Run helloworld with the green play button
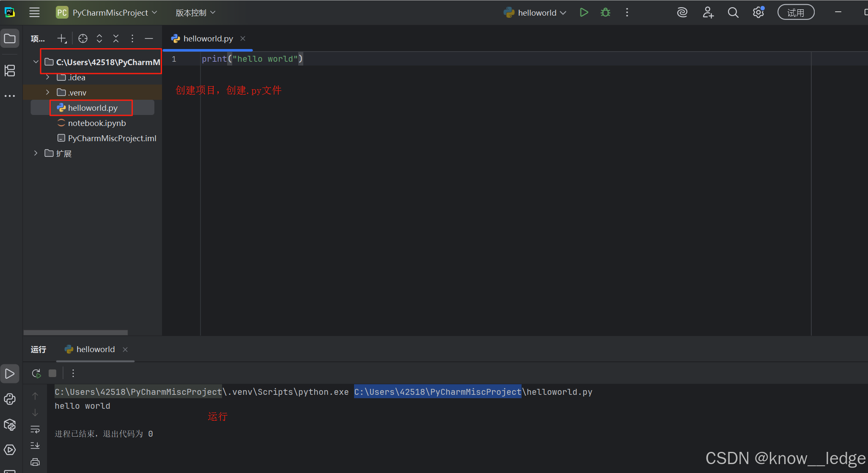 (584, 13)
